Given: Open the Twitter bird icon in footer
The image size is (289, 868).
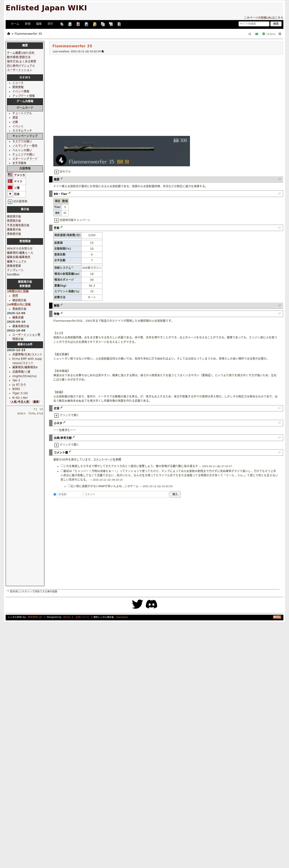Looking at the screenshot, I should point(138,604).
